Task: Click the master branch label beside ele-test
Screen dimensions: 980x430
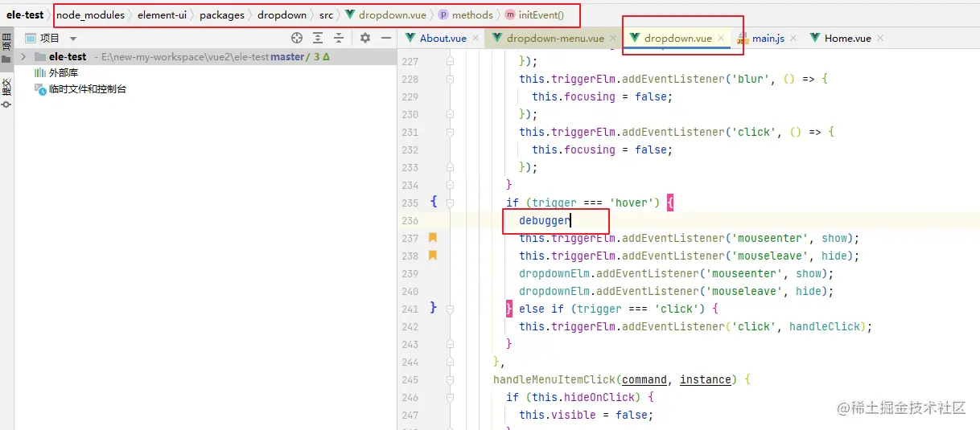Action: 287,57
